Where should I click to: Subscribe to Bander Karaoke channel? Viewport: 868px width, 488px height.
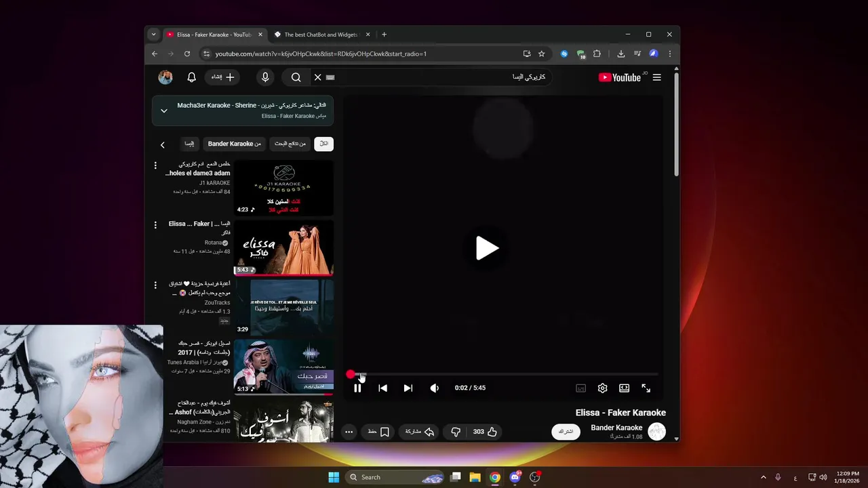tap(566, 432)
